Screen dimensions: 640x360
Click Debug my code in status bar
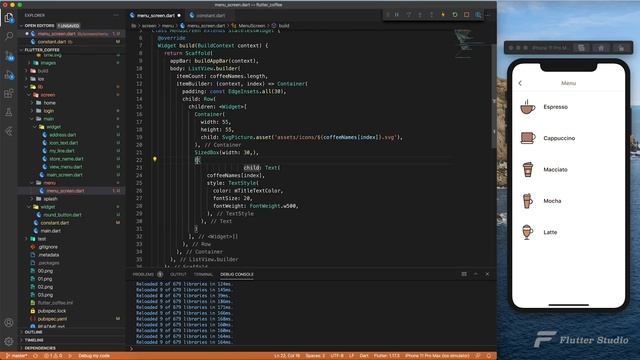pyautogui.click(x=93, y=356)
